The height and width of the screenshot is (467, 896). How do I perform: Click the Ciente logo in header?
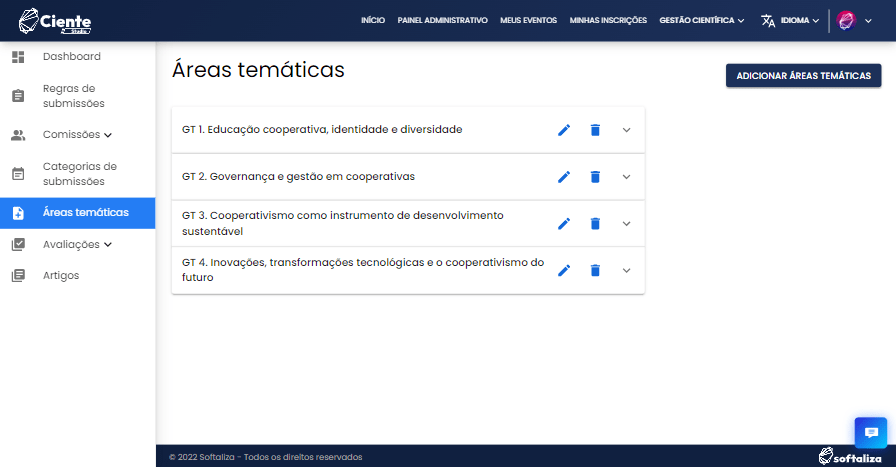55,21
